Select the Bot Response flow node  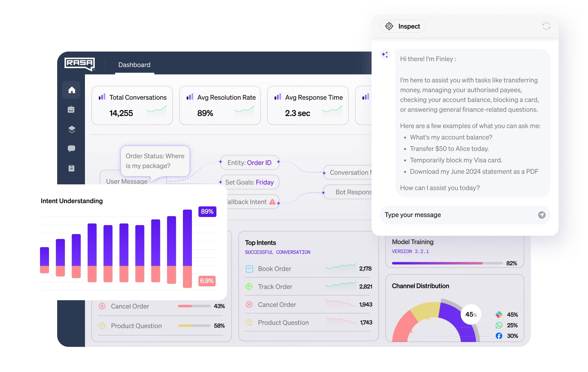coord(348,192)
